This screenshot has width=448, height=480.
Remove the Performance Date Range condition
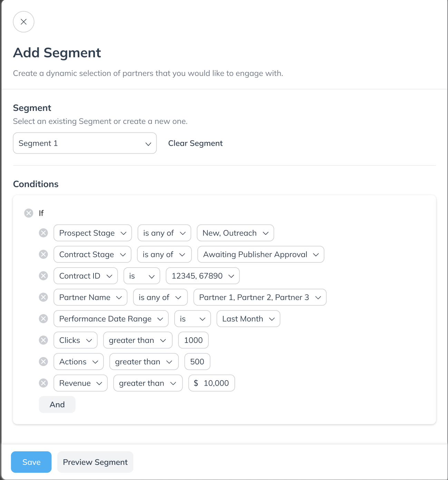tap(43, 319)
